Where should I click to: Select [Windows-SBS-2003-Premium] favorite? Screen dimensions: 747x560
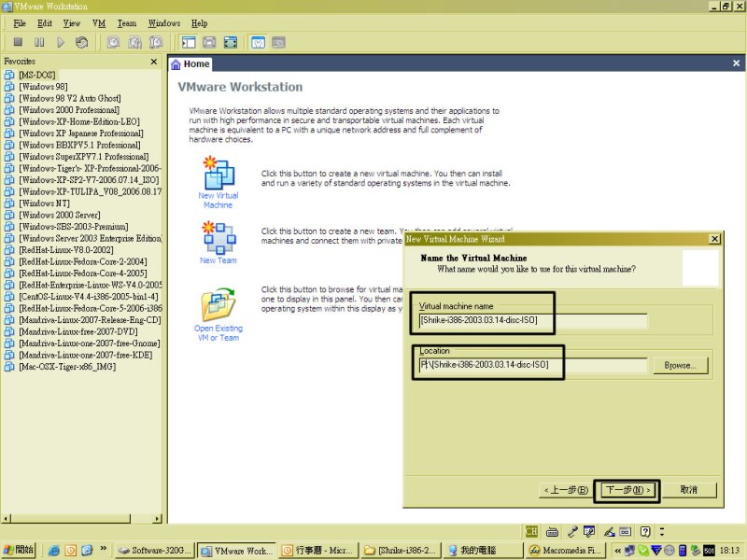tap(74, 227)
